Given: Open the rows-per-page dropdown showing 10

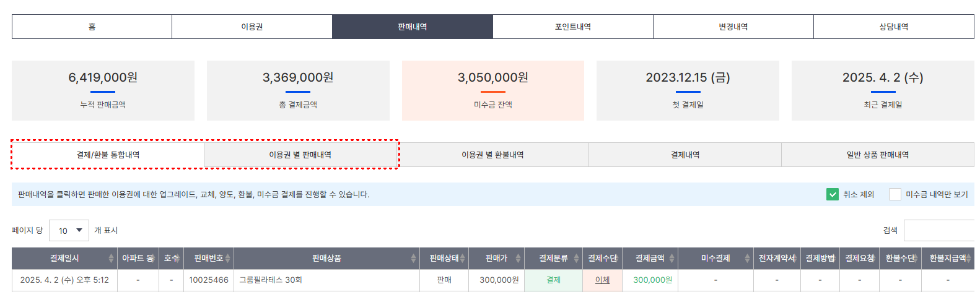Looking at the screenshot, I should pyautogui.click(x=69, y=231).
